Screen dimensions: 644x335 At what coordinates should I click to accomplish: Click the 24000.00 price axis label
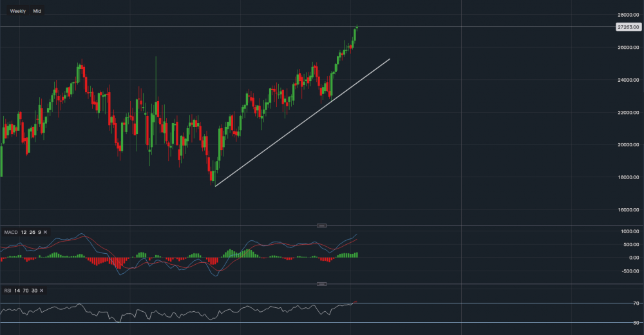628,80
